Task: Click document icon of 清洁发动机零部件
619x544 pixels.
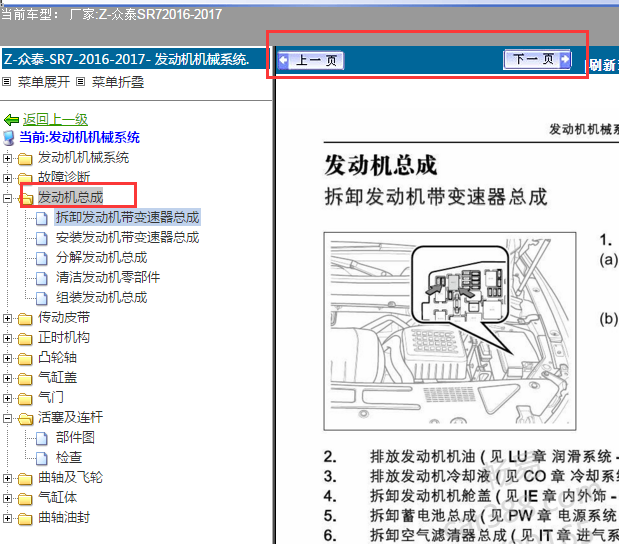Action: click(42, 278)
